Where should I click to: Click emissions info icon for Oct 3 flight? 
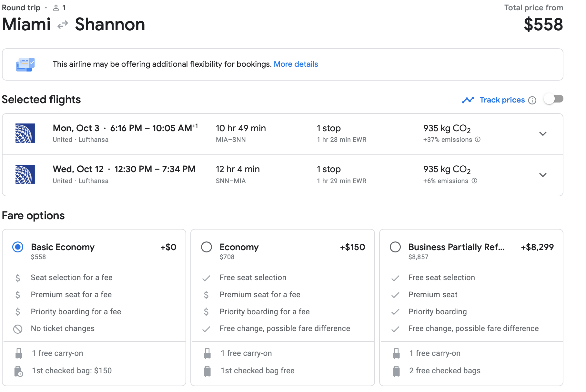[478, 140]
